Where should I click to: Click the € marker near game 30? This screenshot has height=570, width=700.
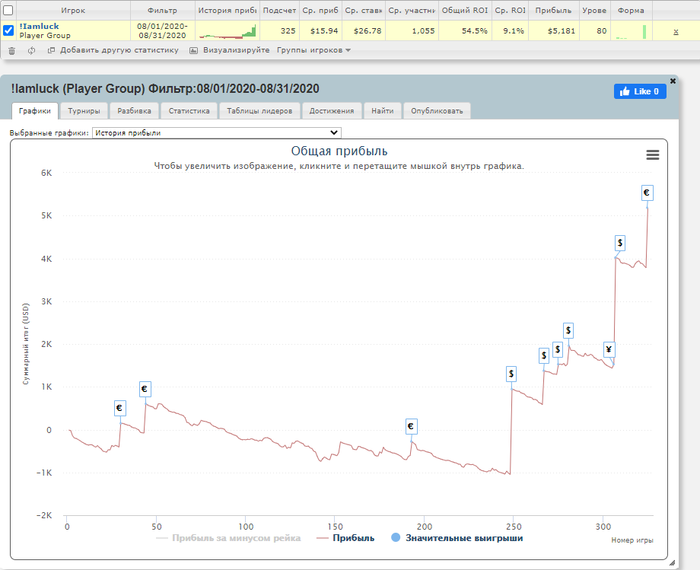(x=120, y=408)
